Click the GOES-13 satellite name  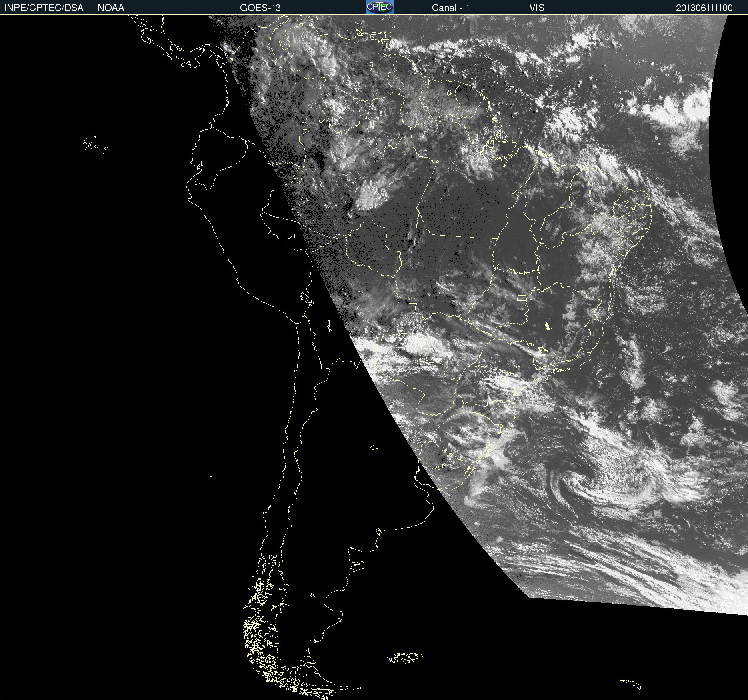tap(260, 8)
